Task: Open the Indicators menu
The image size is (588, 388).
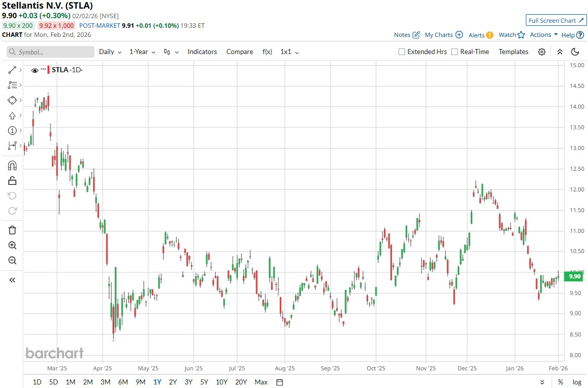Action: point(202,52)
